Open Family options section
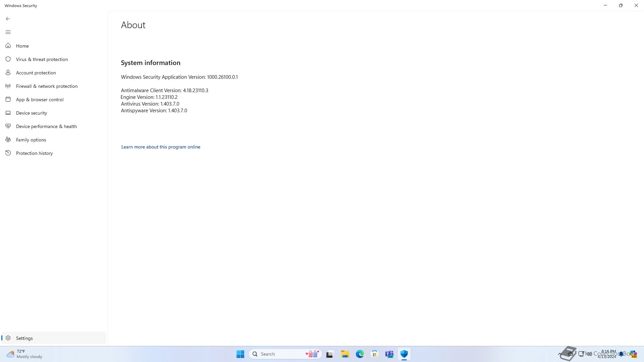 coord(54,140)
